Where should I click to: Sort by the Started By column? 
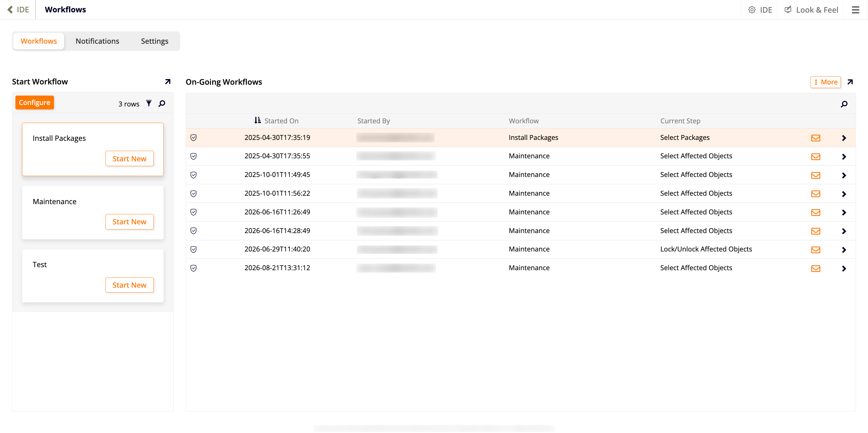click(x=373, y=121)
